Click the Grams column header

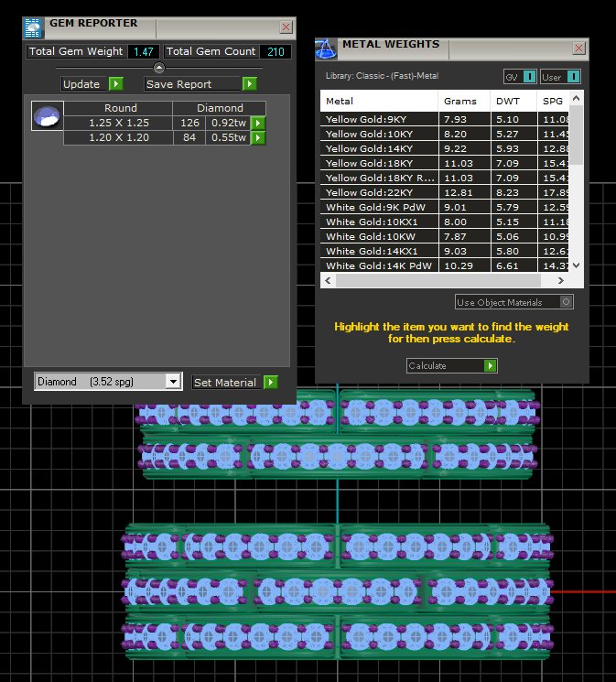coord(464,101)
